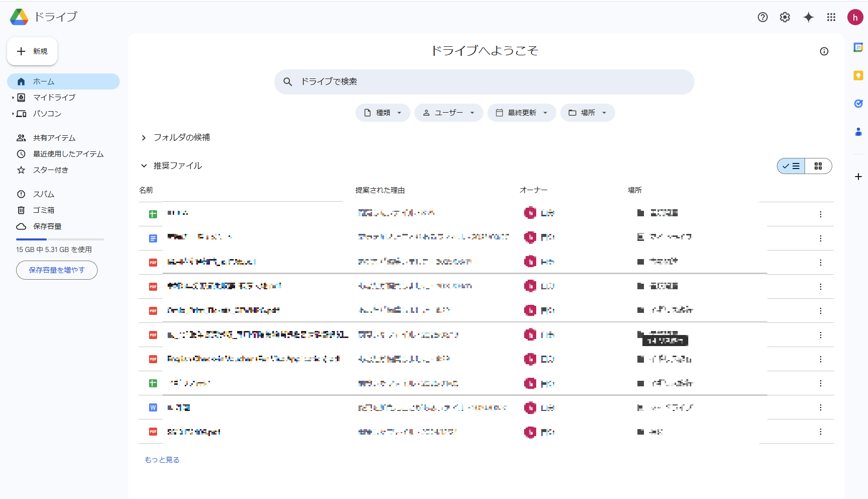Expand the マイドライブ tree arrow
The height and width of the screenshot is (499, 868).
coord(13,98)
